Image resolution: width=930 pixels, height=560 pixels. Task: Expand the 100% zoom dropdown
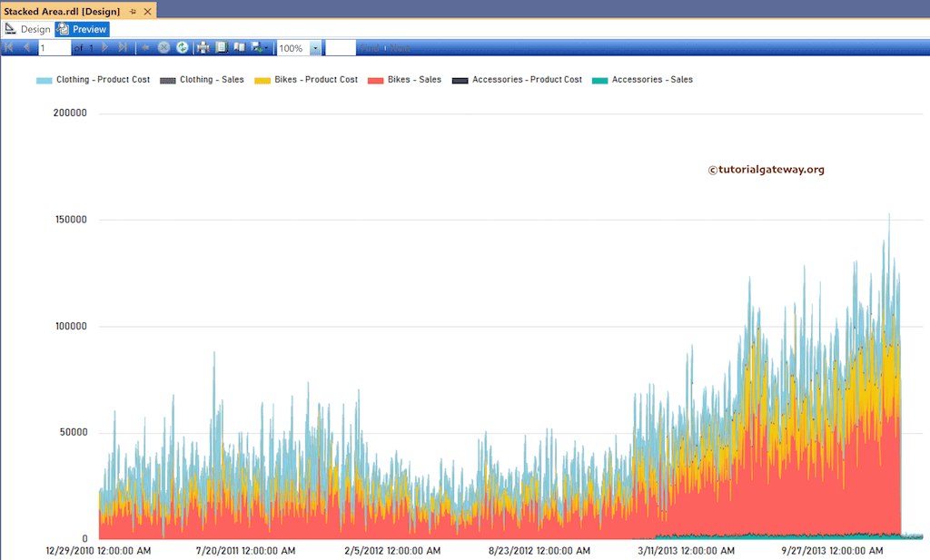click(x=315, y=48)
